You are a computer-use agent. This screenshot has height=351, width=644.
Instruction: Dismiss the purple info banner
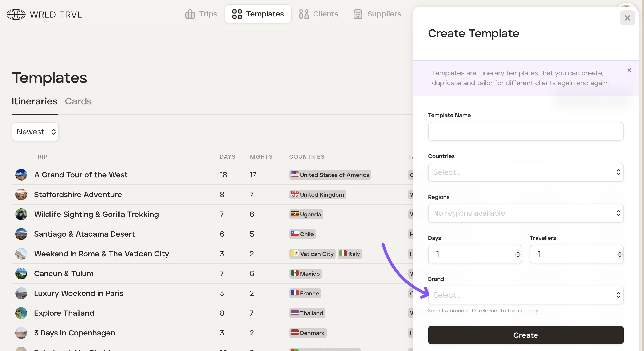[629, 70]
